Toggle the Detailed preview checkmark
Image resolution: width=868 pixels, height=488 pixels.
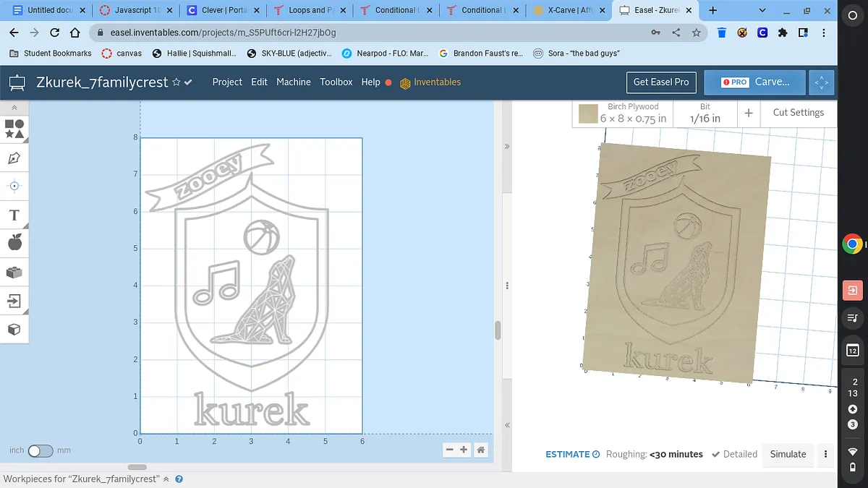click(734, 454)
